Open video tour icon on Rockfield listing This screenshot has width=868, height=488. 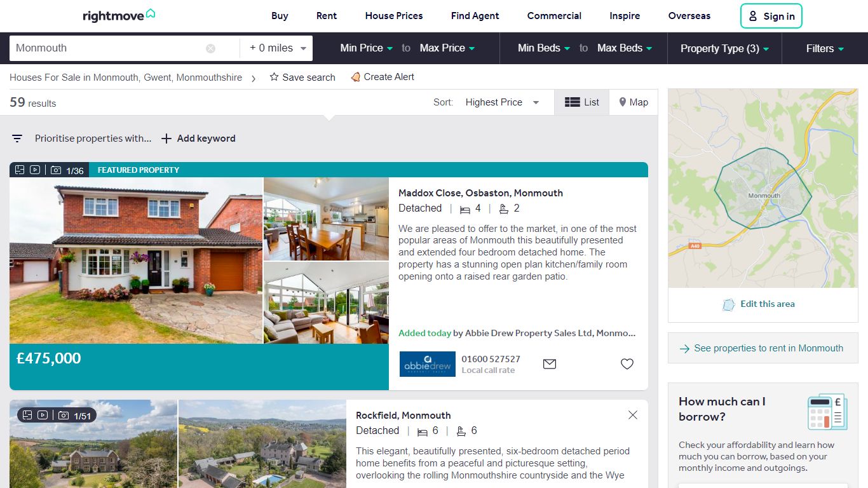[x=43, y=415]
